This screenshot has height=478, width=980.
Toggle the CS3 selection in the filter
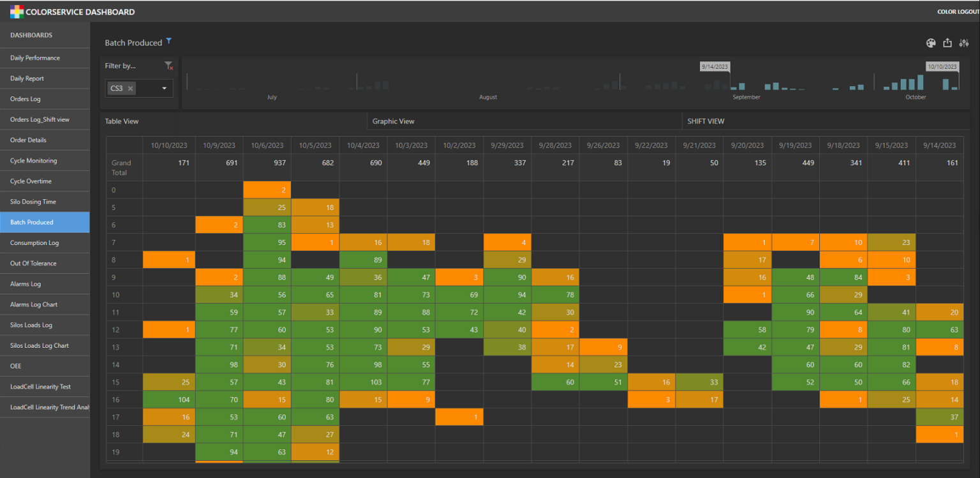[x=117, y=89]
